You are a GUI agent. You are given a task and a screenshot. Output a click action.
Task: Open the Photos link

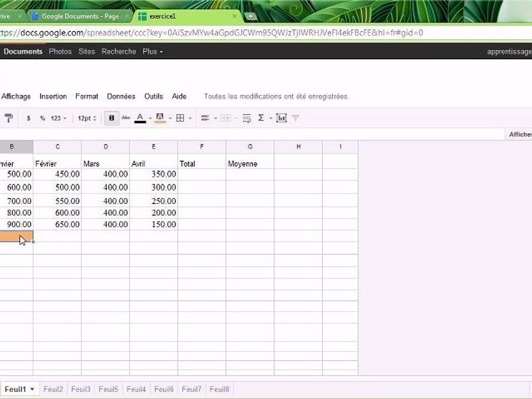click(x=60, y=52)
